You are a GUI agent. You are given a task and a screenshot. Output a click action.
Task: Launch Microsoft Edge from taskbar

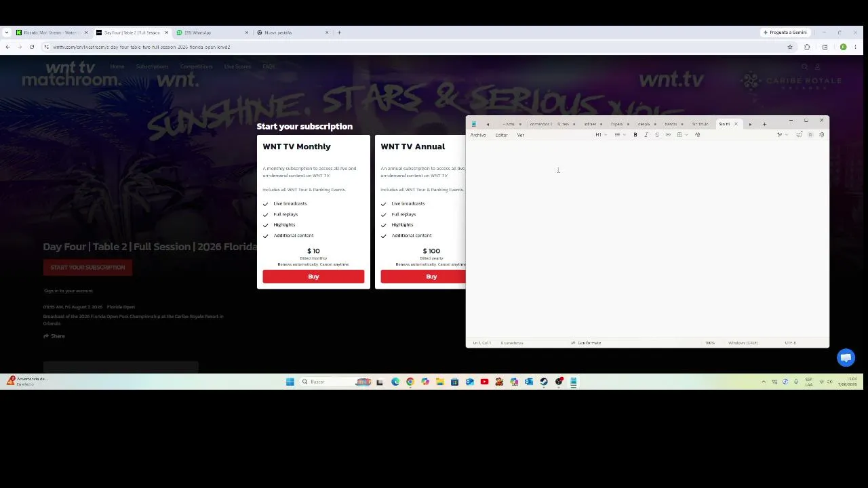coord(395,382)
